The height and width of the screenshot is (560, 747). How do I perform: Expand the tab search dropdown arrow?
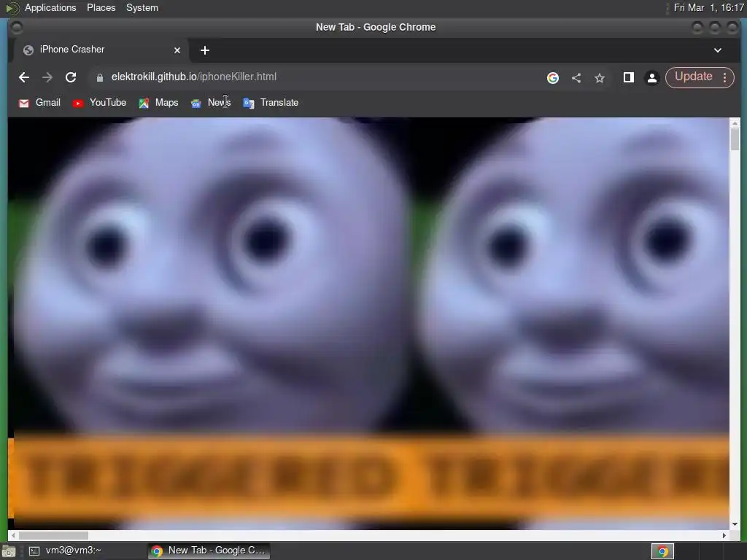coord(718,50)
